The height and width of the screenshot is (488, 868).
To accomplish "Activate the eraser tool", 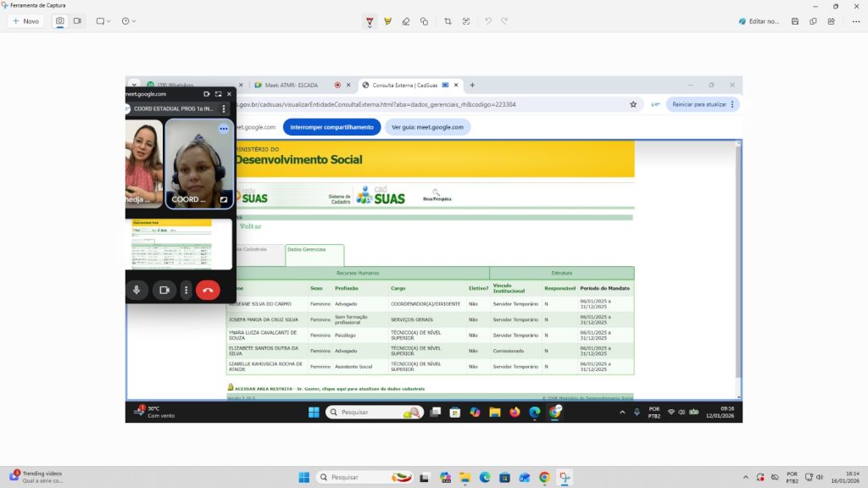I will click(406, 21).
